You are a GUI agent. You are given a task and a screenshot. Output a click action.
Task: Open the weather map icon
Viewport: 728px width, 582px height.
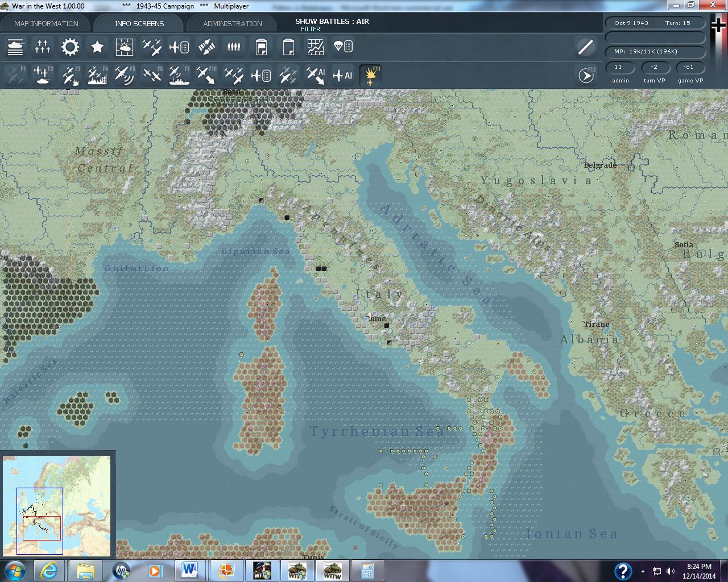[125, 47]
